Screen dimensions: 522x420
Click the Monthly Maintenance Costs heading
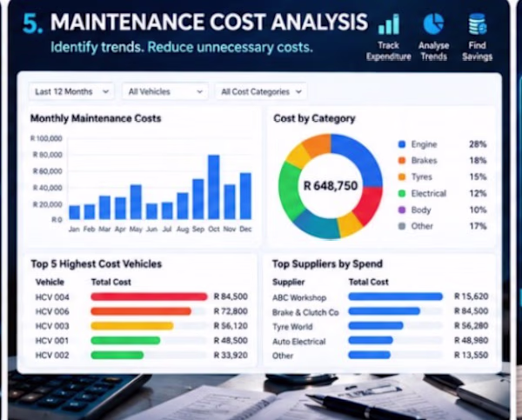pyautogui.click(x=96, y=118)
